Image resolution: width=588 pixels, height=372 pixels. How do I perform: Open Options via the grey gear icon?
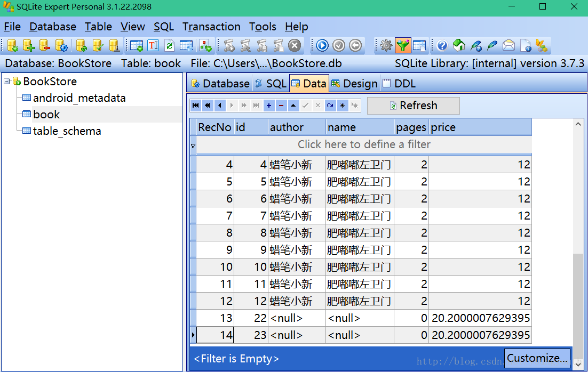[386, 46]
